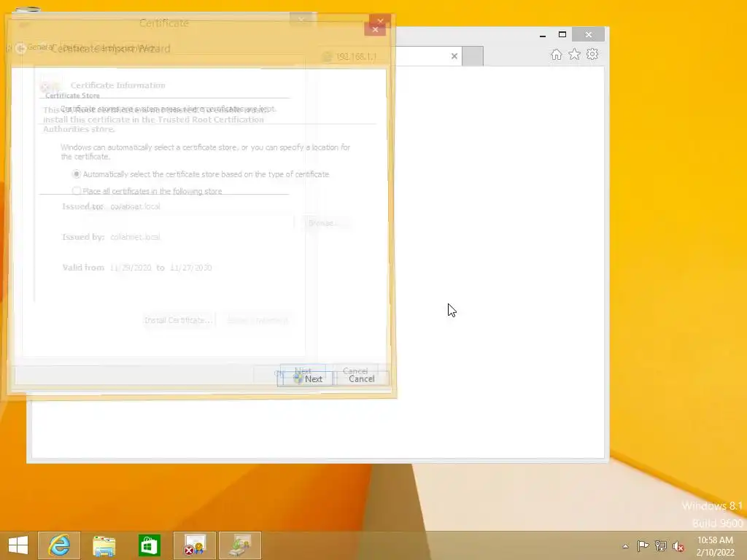This screenshot has width=747, height=560.
Task: Close the 192.168.1.1 browser tab
Action: pyautogui.click(x=454, y=56)
